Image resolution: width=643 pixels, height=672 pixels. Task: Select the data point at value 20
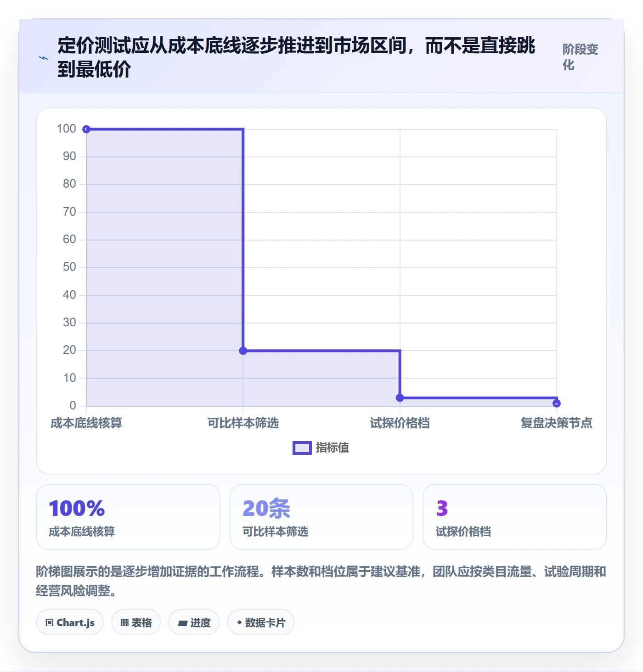point(243,351)
